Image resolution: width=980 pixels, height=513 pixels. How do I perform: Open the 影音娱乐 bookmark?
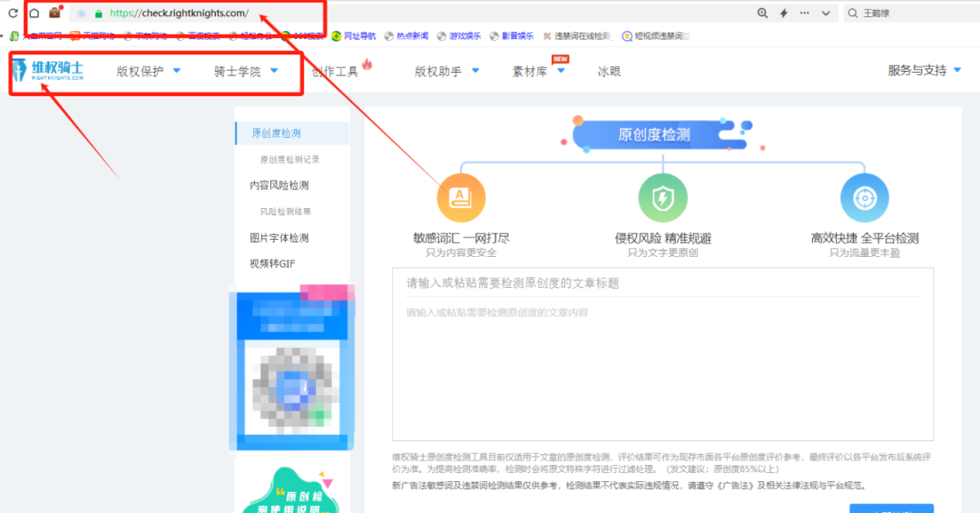coord(511,35)
